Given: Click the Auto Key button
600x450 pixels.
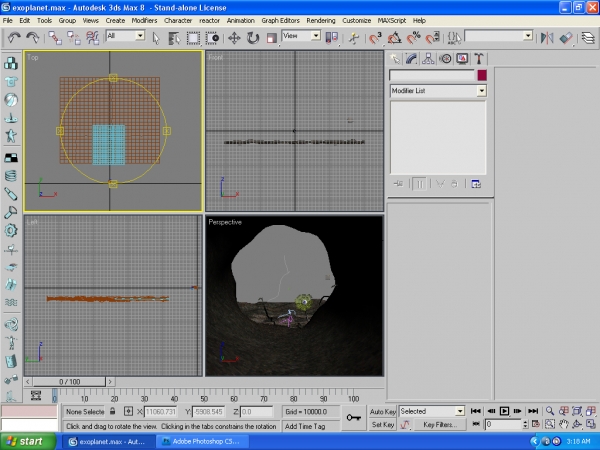Looking at the screenshot, I should (382, 411).
